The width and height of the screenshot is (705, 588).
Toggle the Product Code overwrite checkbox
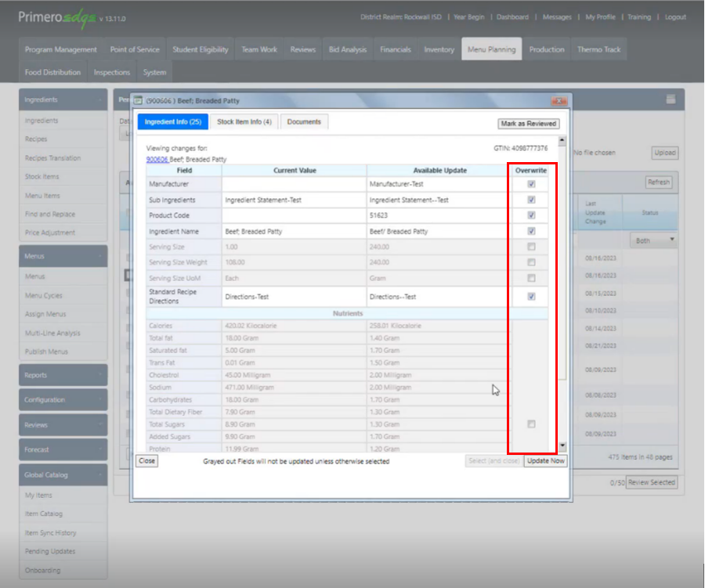531,215
